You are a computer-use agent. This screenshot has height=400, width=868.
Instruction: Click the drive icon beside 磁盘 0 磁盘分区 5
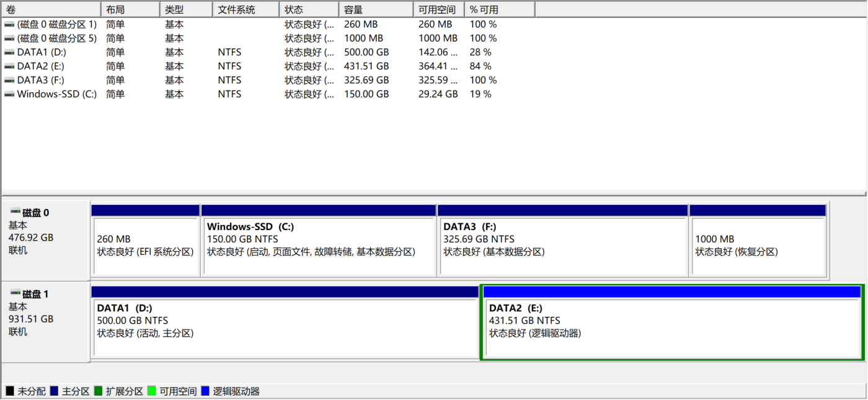(x=9, y=38)
